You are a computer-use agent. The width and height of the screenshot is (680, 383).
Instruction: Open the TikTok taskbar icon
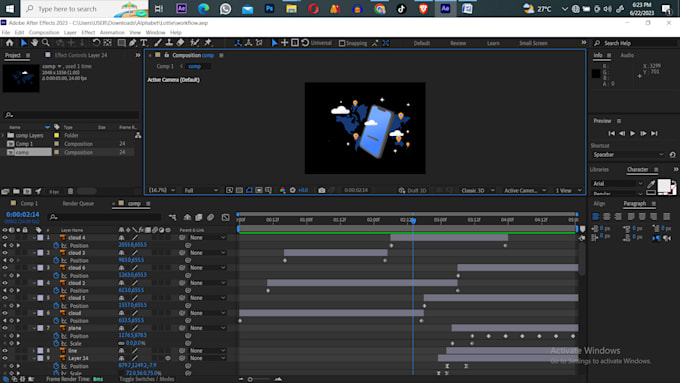401,8
